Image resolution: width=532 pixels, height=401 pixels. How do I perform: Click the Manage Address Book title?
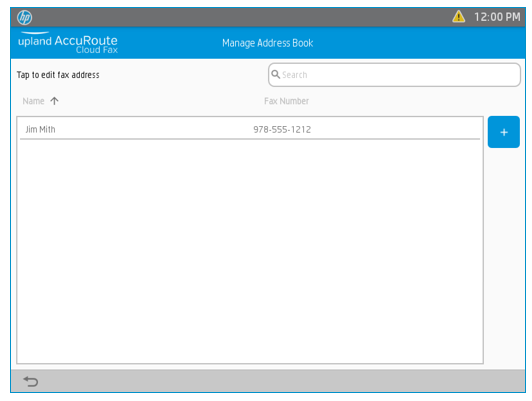tap(267, 43)
